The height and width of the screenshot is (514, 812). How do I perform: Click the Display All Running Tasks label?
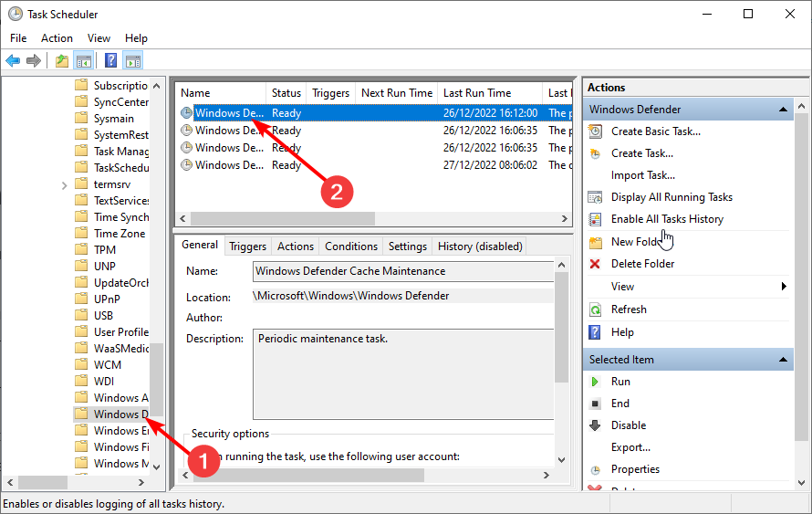(671, 197)
